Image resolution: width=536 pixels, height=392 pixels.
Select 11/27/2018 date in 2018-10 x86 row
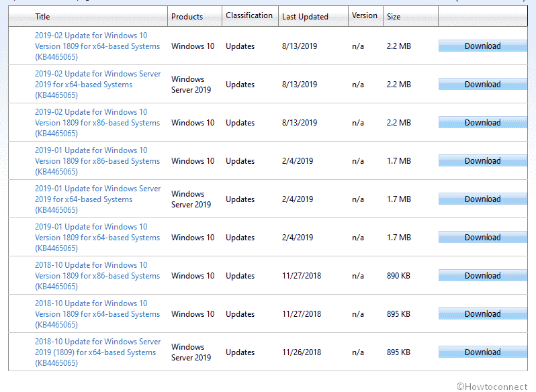[302, 276]
